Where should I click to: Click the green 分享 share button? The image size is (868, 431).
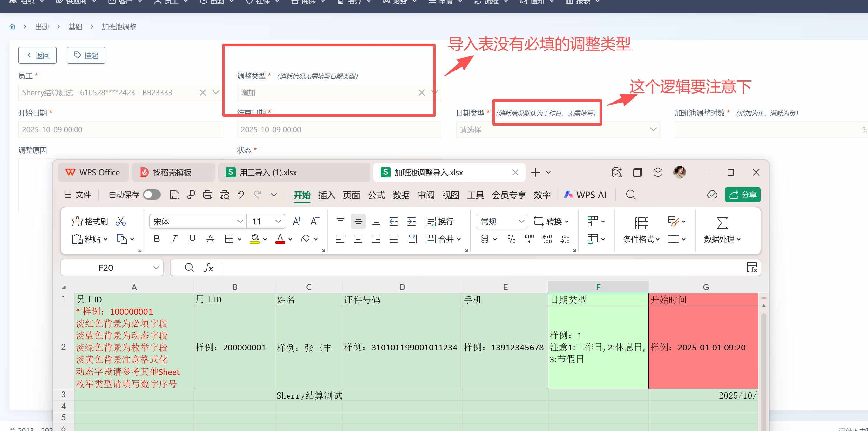[x=742, y=195]
